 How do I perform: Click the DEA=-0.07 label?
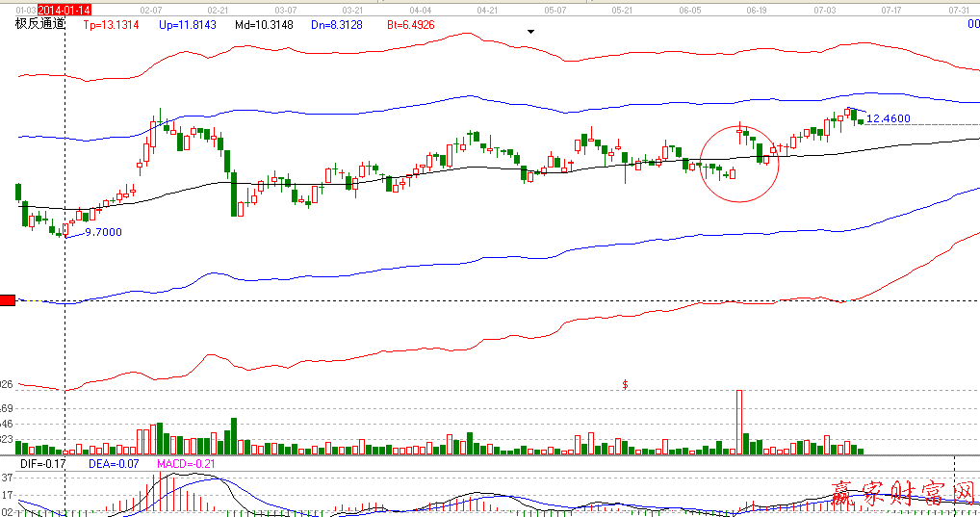(116, 464)
